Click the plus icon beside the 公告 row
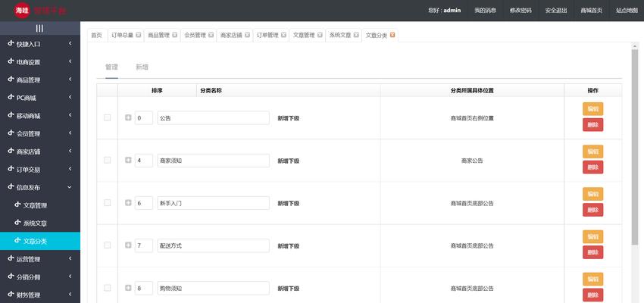The width and height of the screenshot is (644, 303). tap(128, 117)
